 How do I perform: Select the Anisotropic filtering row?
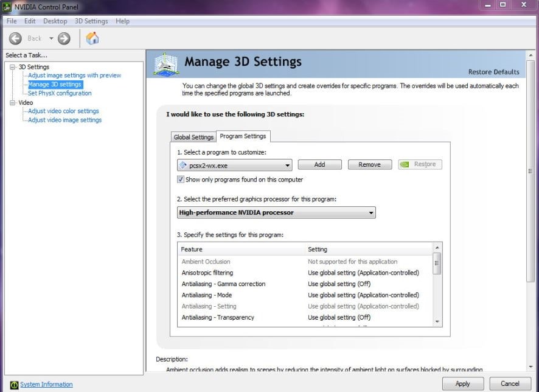pyautogui.click(x=305, y=273)
